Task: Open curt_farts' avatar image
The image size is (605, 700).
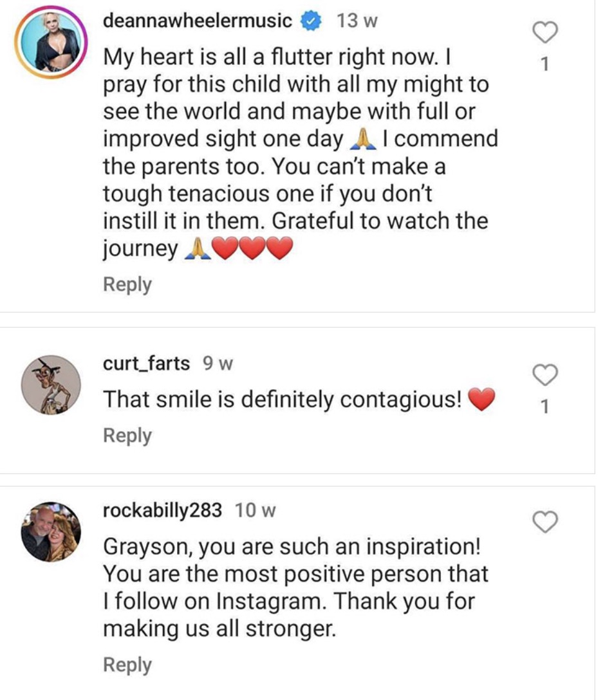Action: click(x=51, y=385)
